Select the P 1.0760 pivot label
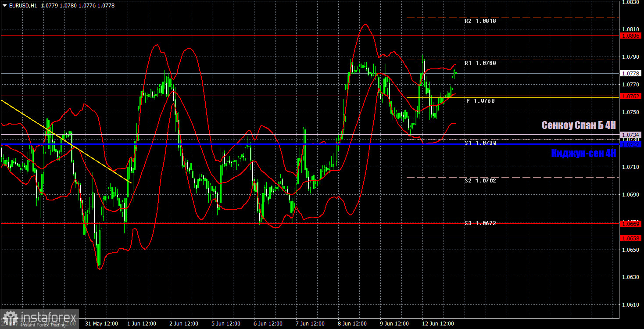Screen dimensions: 644x329 480,100
